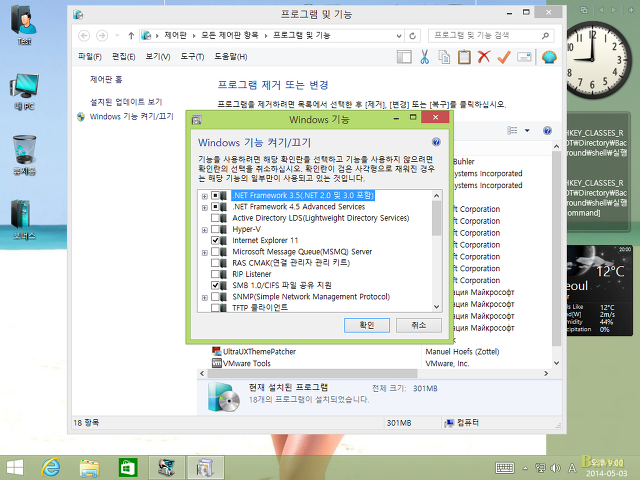This screenshot has width=640, height=480.
Task: Open the Windows Store taskbar icon
Action: pos(128,467)
